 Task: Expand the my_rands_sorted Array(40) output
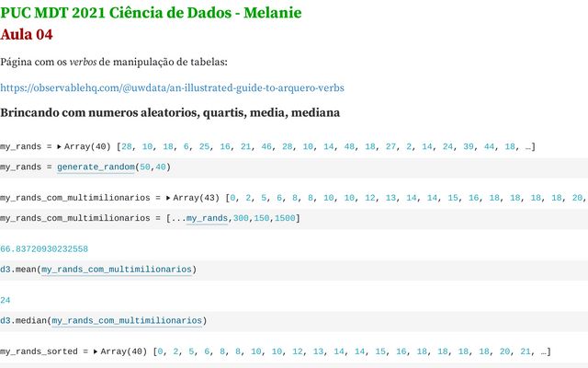(96, 351)
